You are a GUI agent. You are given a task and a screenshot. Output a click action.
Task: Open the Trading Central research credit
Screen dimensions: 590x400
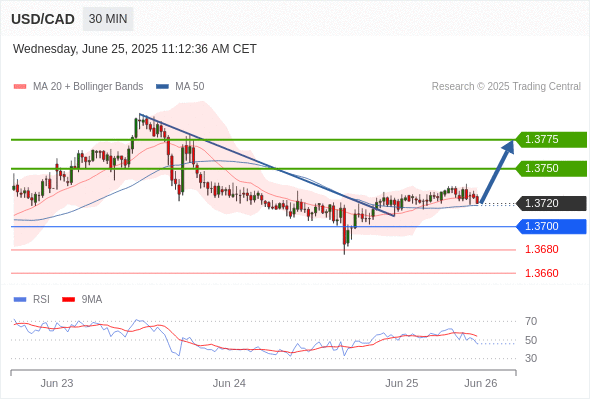[x=506, y=87]
